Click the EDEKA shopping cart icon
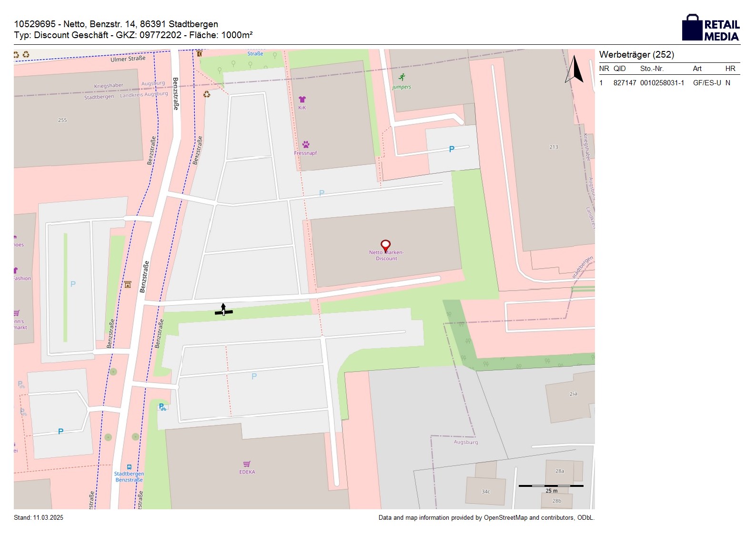Viewport: 756px width, 535px height. 247,464
